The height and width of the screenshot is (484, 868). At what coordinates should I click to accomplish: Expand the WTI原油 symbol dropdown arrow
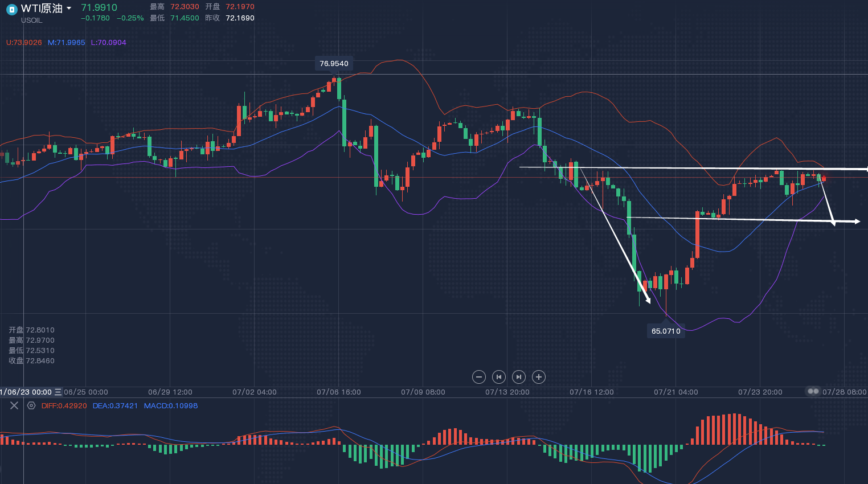click(x=69, y=9)
